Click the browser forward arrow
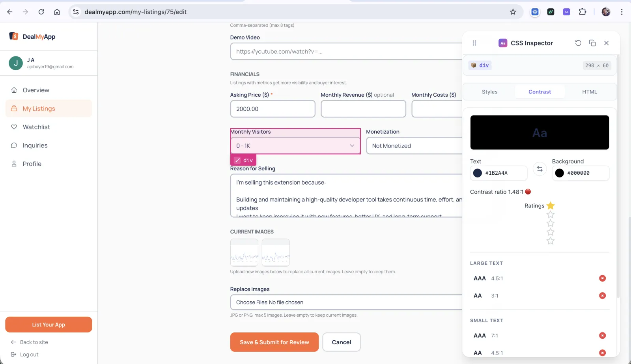This screenshot has width=631, height=364. (x=25, y=12)
